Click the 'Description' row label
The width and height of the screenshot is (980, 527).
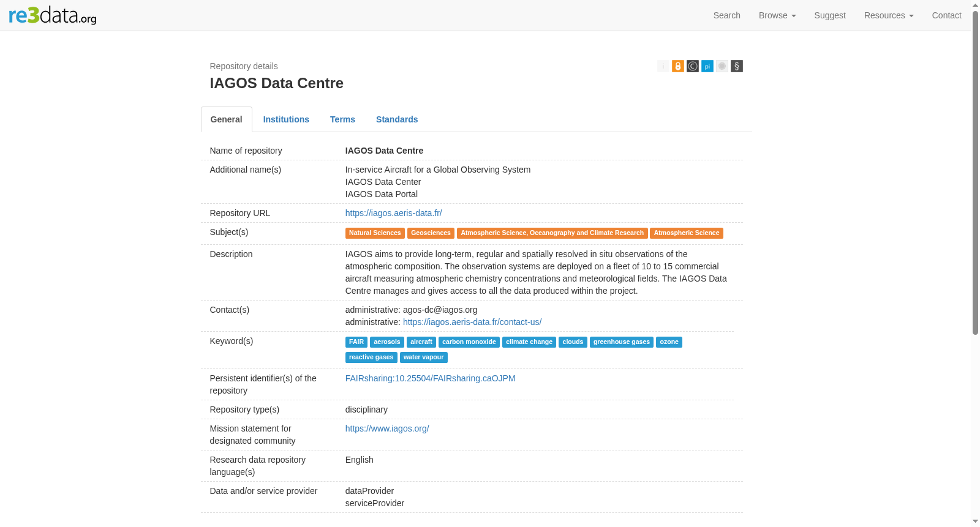pyautogui.click(x=232, y=254)
